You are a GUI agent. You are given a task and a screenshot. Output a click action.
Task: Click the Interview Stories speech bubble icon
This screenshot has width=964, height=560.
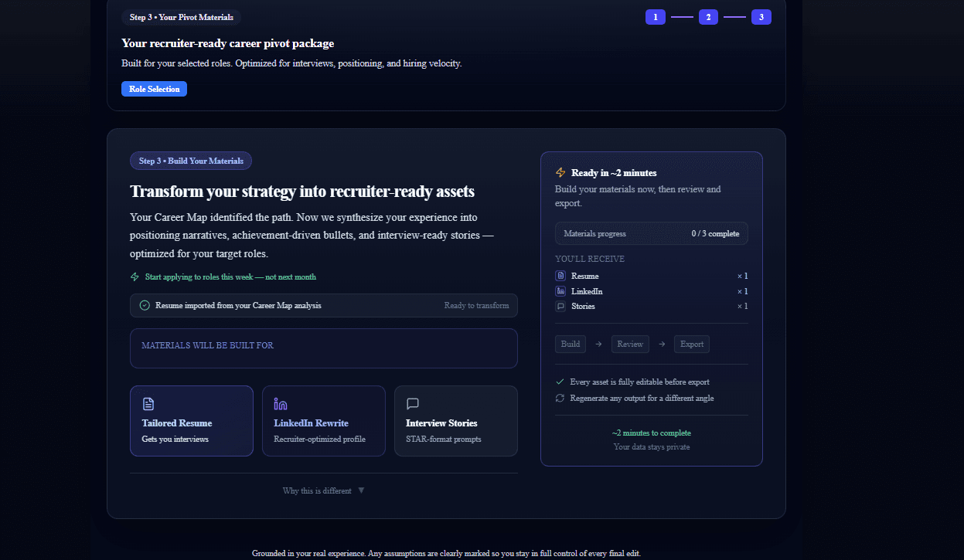click(x=412, y=402)
